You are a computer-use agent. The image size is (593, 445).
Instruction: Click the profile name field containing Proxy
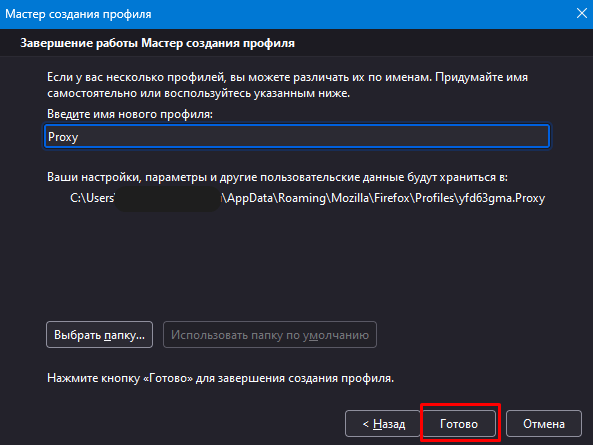[297, 136]
